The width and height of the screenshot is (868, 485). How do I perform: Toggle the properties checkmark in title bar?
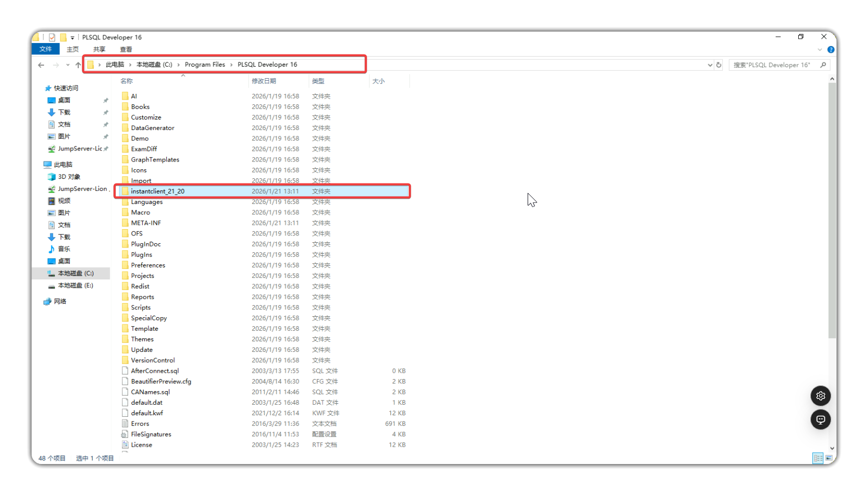pos(52,37)
